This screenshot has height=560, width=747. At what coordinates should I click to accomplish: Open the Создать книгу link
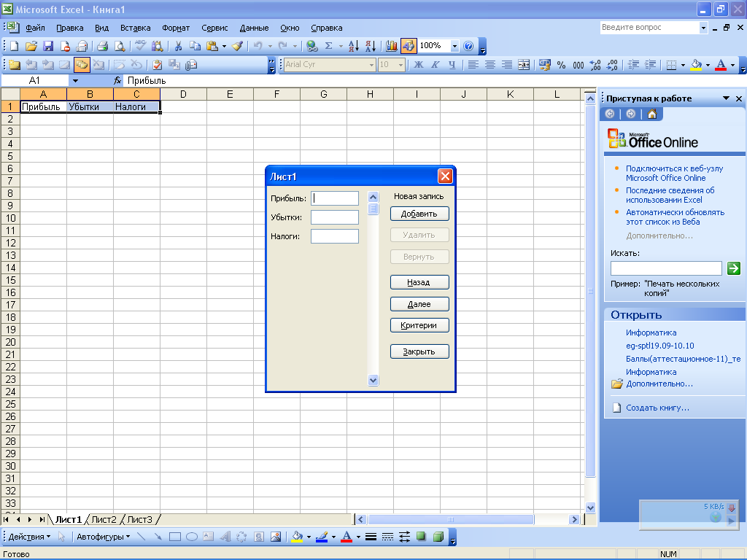(657, 408)
